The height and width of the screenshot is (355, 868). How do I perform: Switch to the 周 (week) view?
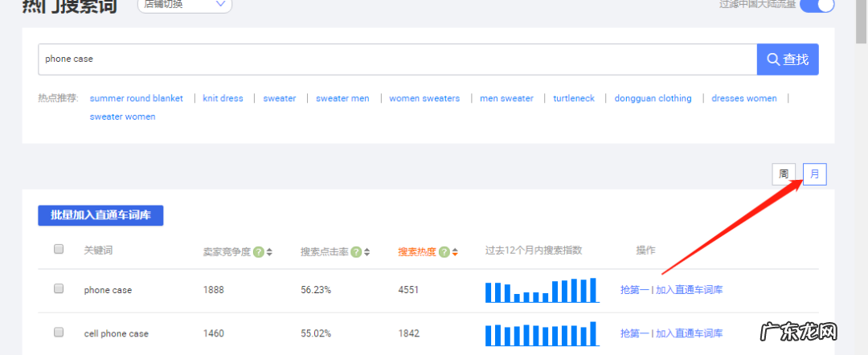coord(784,174)
